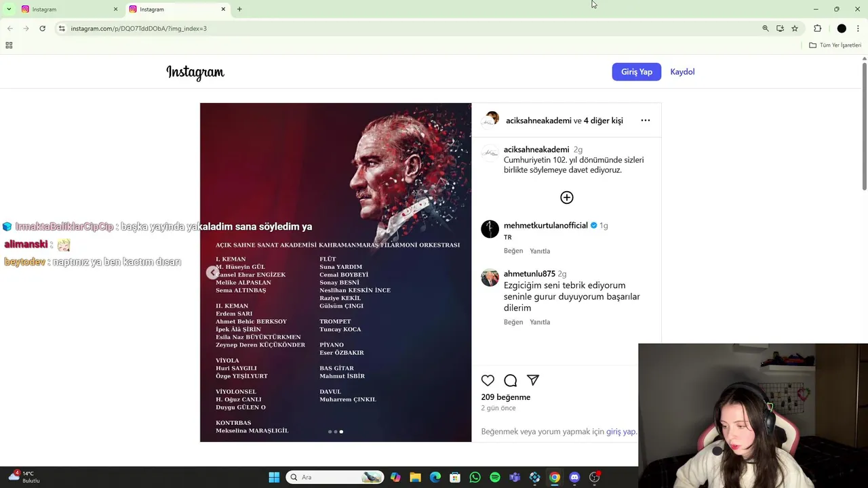Viewport: 868px width, 488px height.
Task: Open the Spotify icon in the taskbar
Action: pyautogui.click(x=495, y=477)
